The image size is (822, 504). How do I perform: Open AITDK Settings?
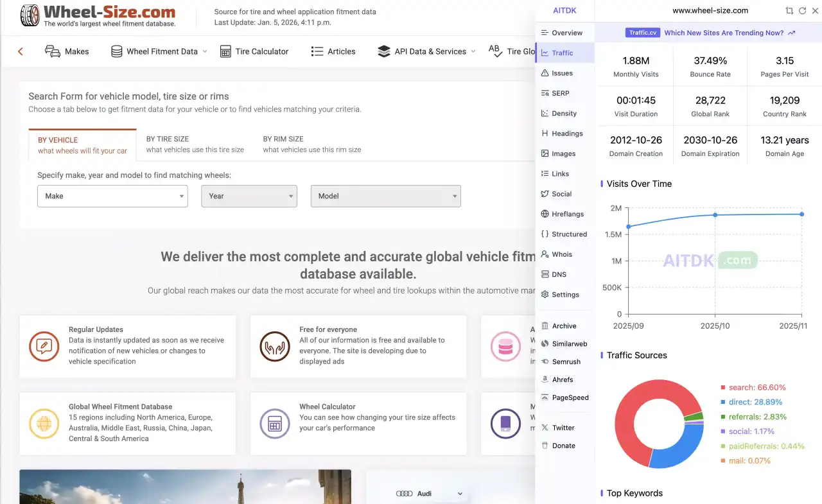coord(564,295)
